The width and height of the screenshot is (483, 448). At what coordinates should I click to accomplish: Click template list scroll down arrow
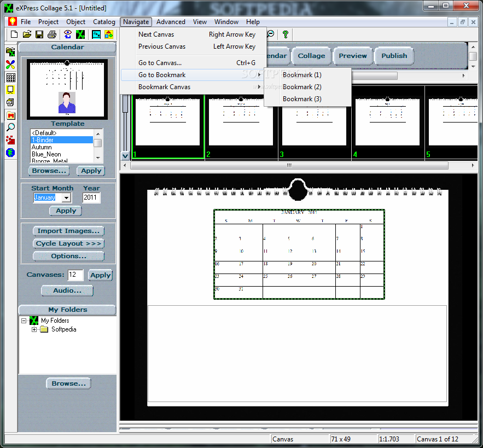tap(98, 158)
